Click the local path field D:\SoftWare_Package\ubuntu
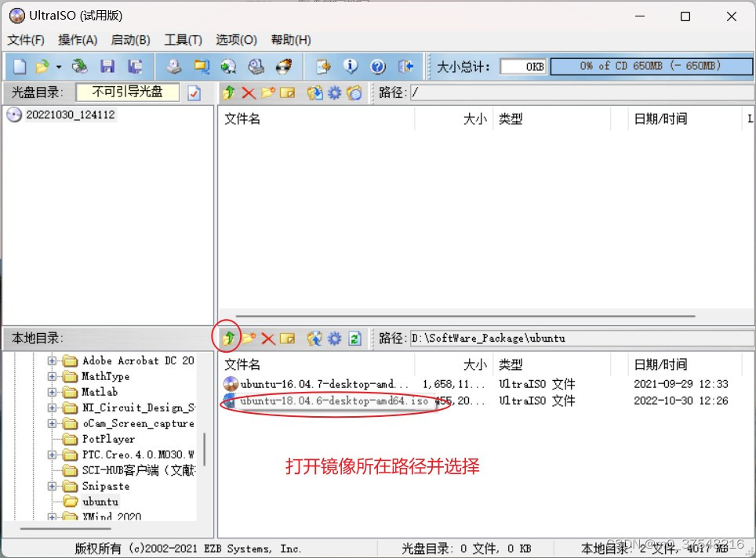Screen dimensions: 756x558 tap(582, 339)
